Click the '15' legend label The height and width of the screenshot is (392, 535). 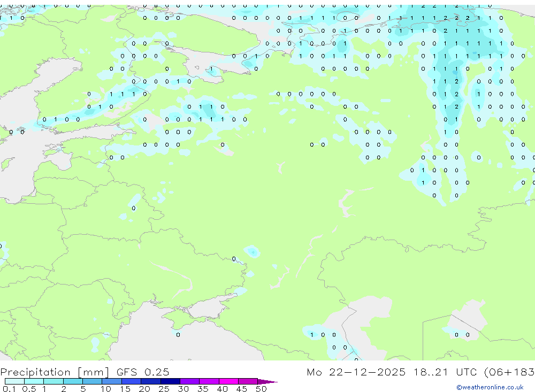pyautogui.click(x=125, y=389)
